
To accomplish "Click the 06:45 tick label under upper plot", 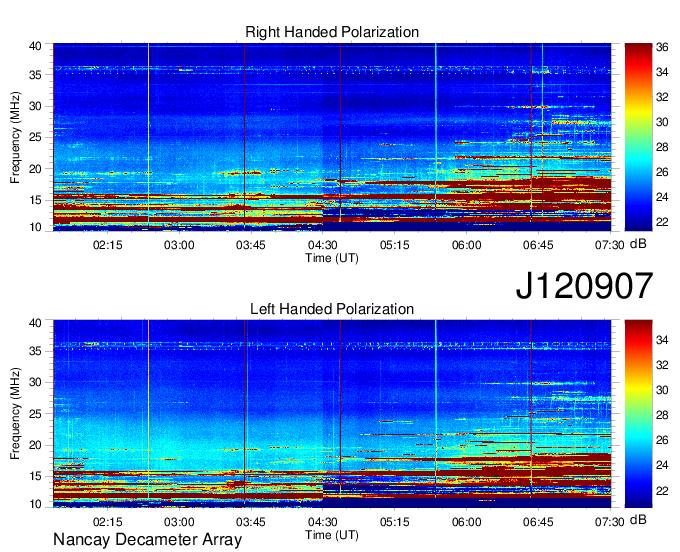I will click(538, 245).
